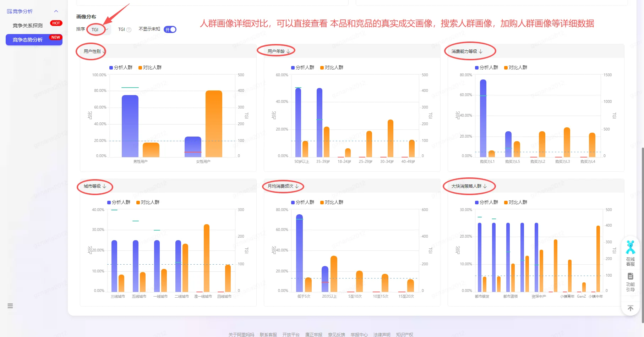Disable the 不显示未知 toggle
The width and height of the screenshot is (644, 337).
[170, 29]
